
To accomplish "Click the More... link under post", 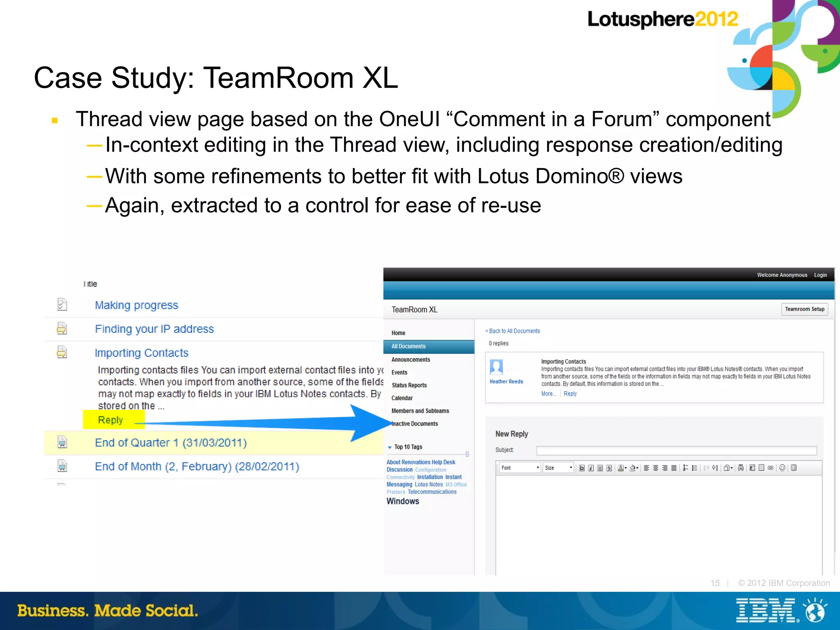I will (548, 393).
